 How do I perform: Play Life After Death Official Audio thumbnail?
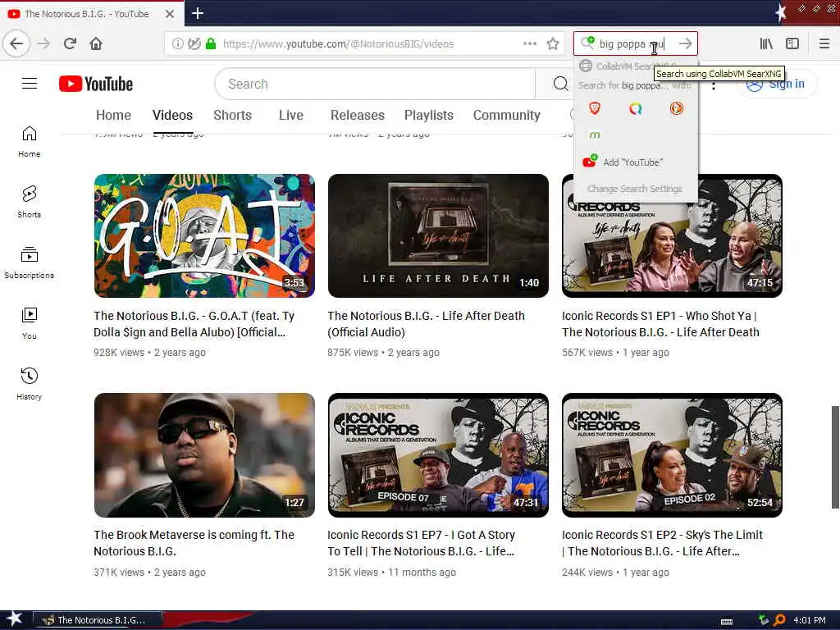[x=438, y=235]
